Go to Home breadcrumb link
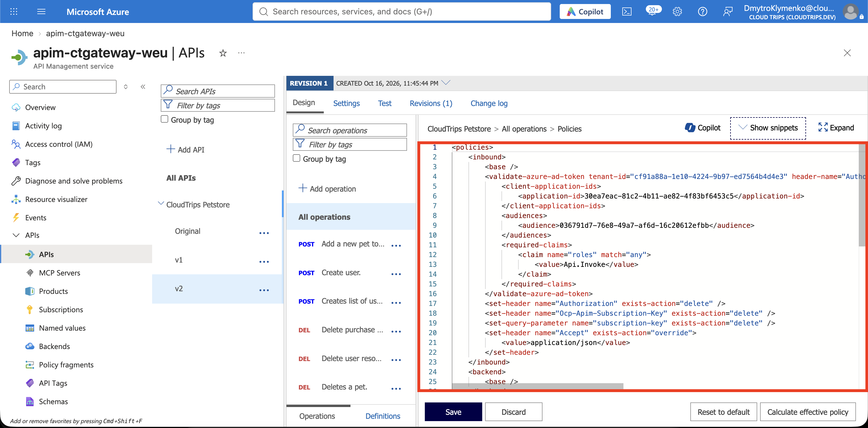This screenshot has width=868, height=428. (x=22, y=33)
